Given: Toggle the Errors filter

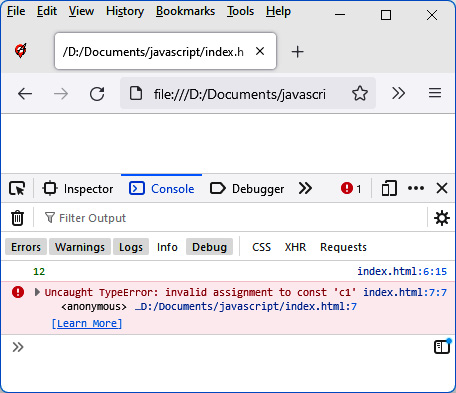Looking at the screenshot, I should point(26,247).
